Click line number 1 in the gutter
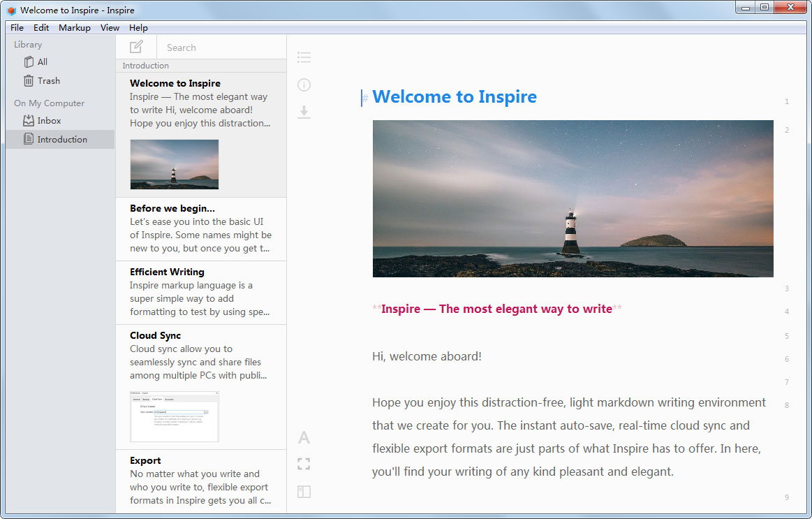Screen dimensions: 812x519 [x=787, y=101]
